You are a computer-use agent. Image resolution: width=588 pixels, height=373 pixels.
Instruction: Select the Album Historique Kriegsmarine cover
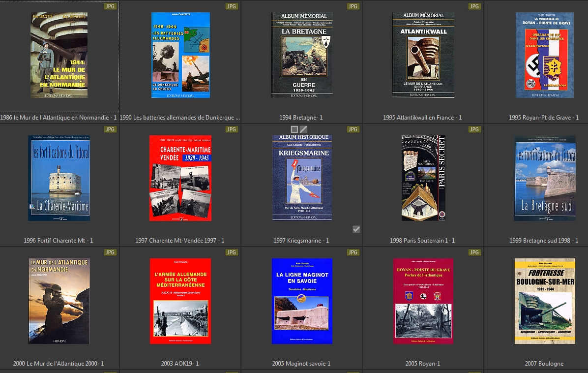(302, 178)
